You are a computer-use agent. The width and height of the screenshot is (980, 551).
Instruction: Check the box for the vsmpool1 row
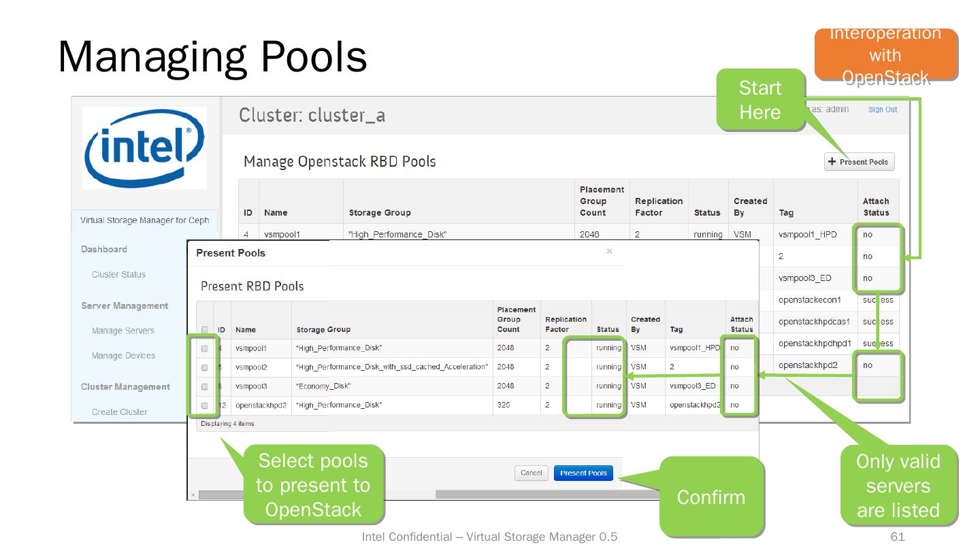[x=204, y=348]
